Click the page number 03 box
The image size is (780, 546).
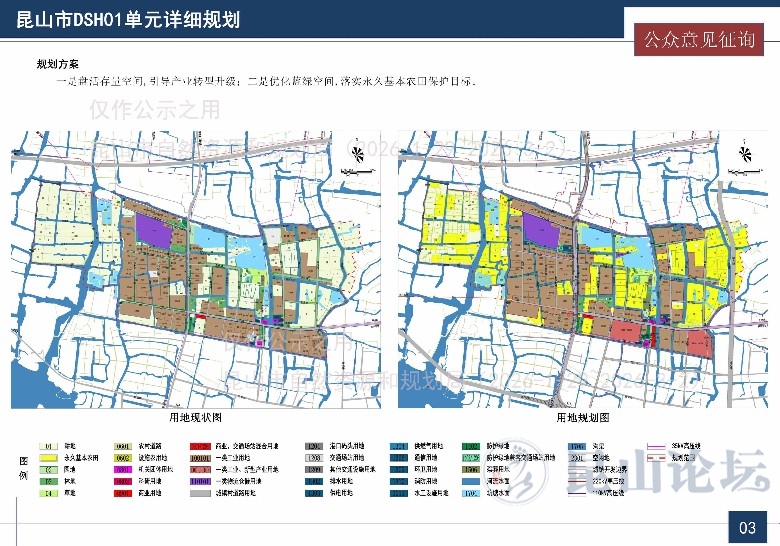pos(747,527)
